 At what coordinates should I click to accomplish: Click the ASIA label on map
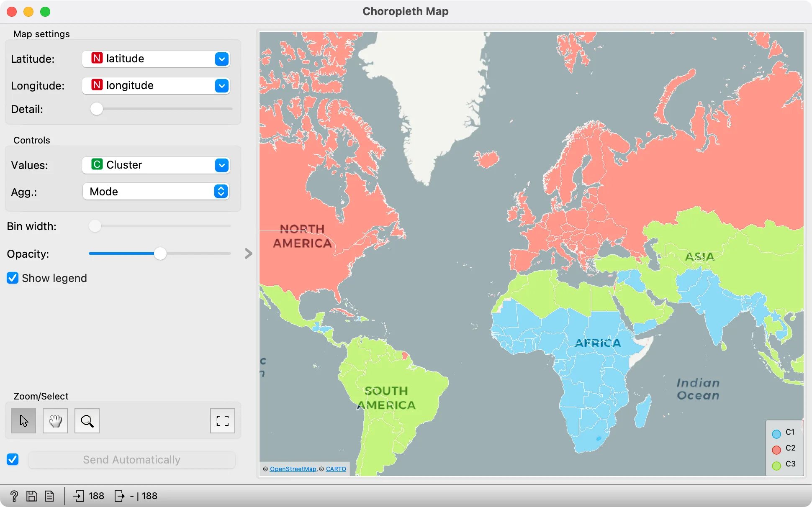699,256
